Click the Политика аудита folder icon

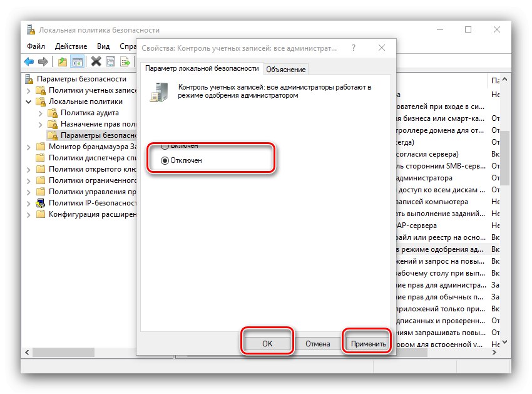point(53,113)
